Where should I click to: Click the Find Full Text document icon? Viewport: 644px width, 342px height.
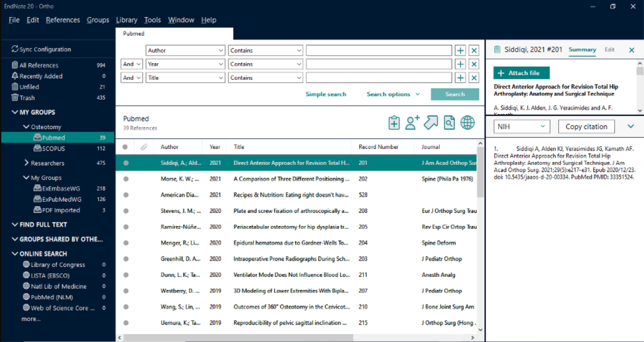click(x=449, y=123)
